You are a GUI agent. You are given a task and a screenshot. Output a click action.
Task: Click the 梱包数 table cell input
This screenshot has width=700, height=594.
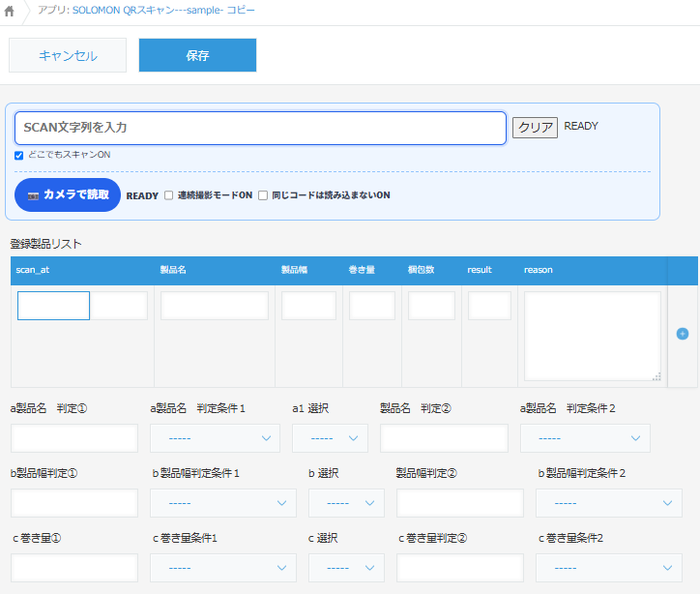(431, 306)
